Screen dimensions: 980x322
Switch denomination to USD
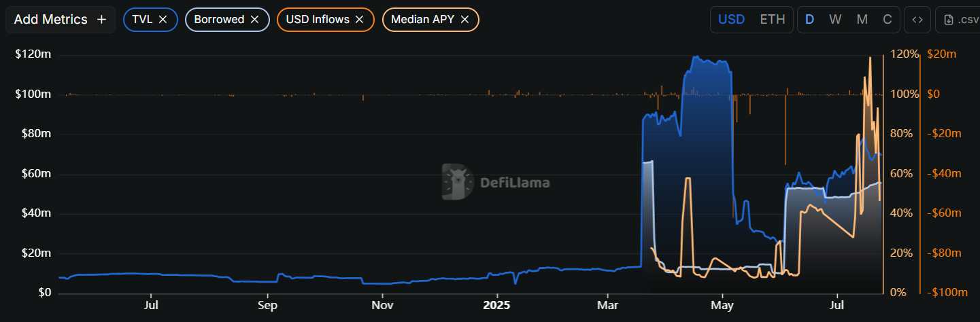pyautogui.click(x=732, y=20)
